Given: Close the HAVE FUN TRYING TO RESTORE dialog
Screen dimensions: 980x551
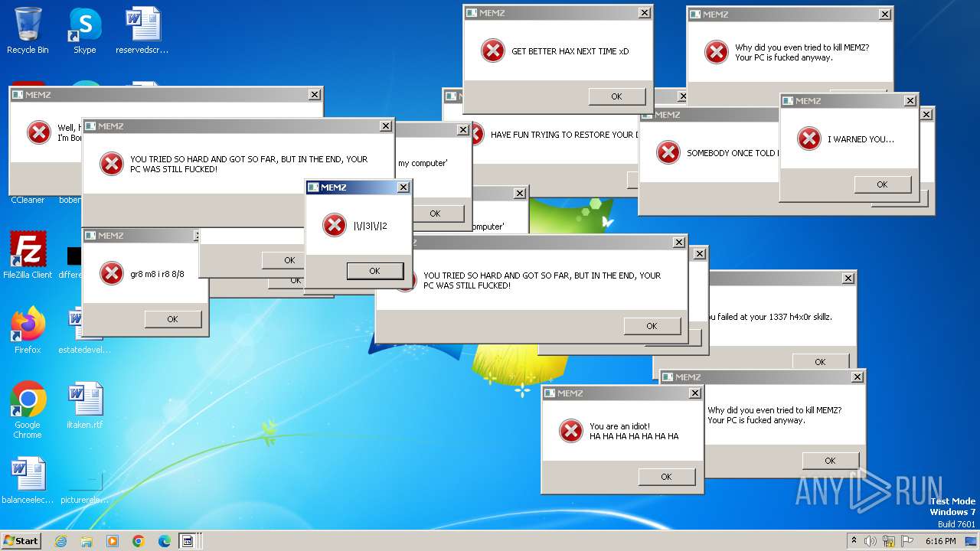Looking at the screenshot, I should [681, 96].
